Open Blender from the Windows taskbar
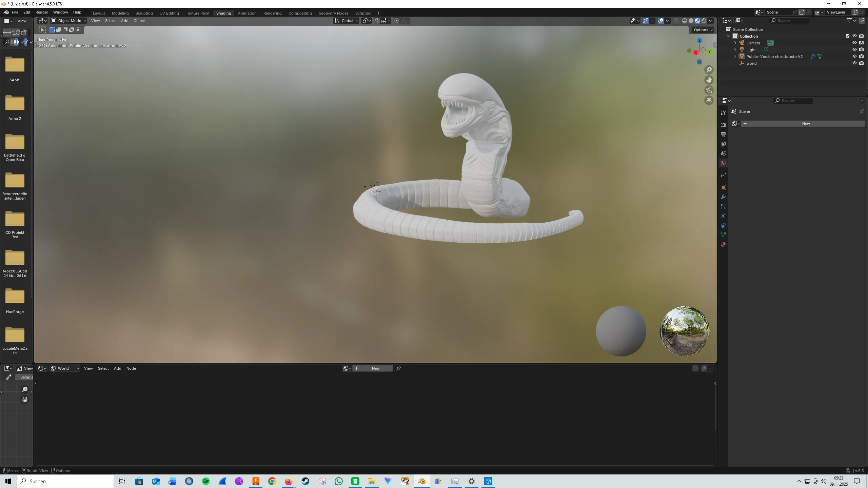The image size is (868, 488). (x=422, y=481)
